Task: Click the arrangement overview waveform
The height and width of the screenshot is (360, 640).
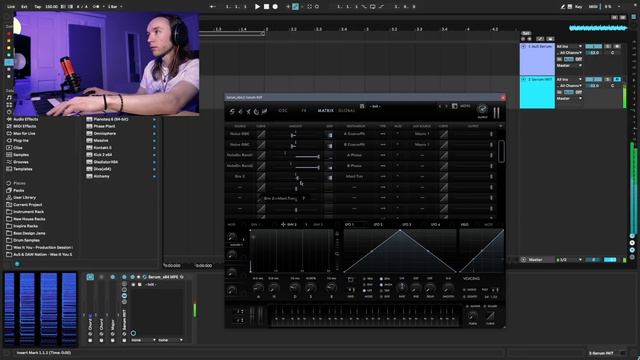Action: point(598,28)
